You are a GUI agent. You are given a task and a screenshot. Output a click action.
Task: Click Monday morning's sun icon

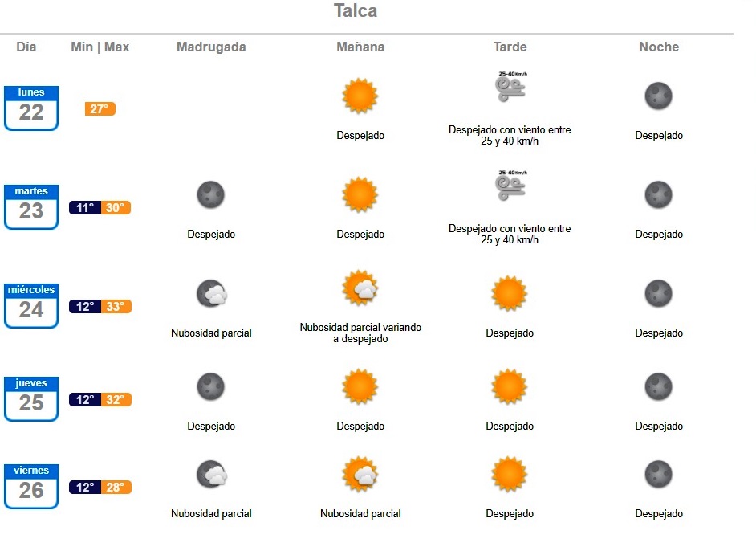click(x=360, y=96)
